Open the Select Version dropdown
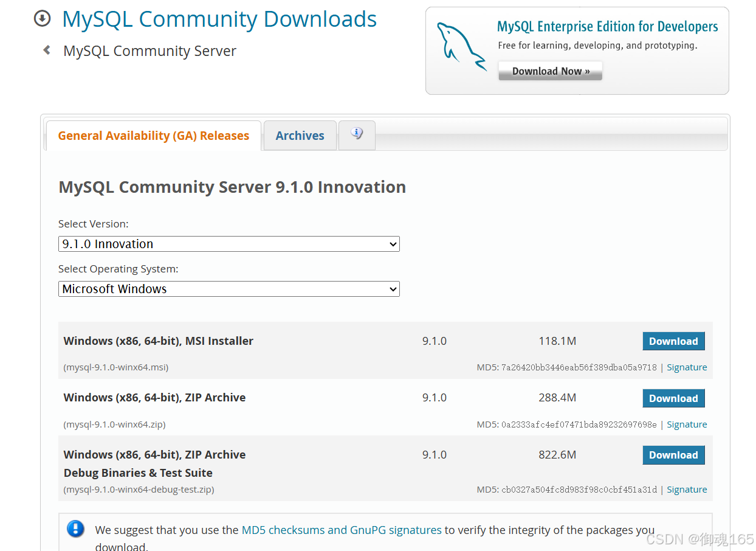The image size is (756, 551). click(229, 244)
